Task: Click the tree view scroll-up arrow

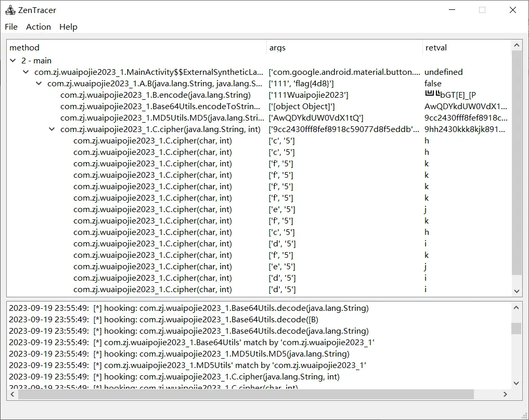Action: 517,45
